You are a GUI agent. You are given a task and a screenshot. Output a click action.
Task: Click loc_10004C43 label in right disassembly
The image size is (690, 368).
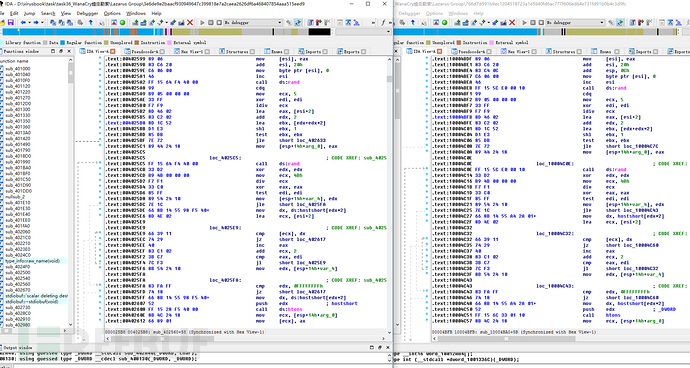[x=554, y=286]
